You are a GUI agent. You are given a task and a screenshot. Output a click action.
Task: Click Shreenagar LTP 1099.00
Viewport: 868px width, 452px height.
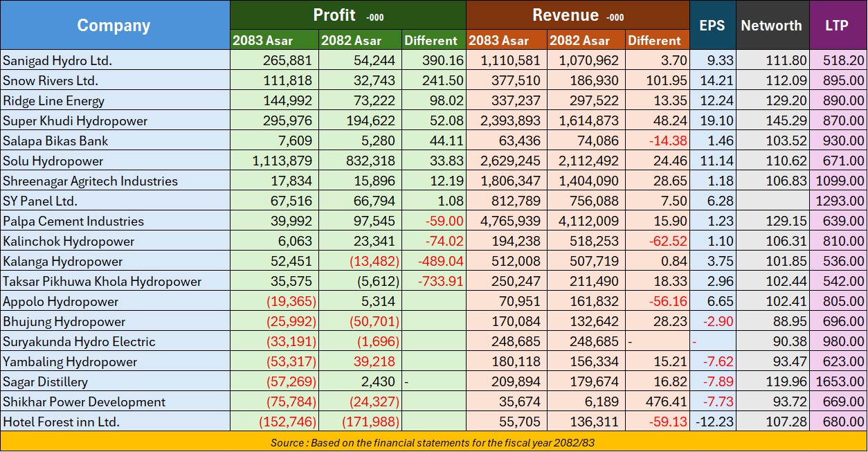pyautogui.click(x=838, y=181)
